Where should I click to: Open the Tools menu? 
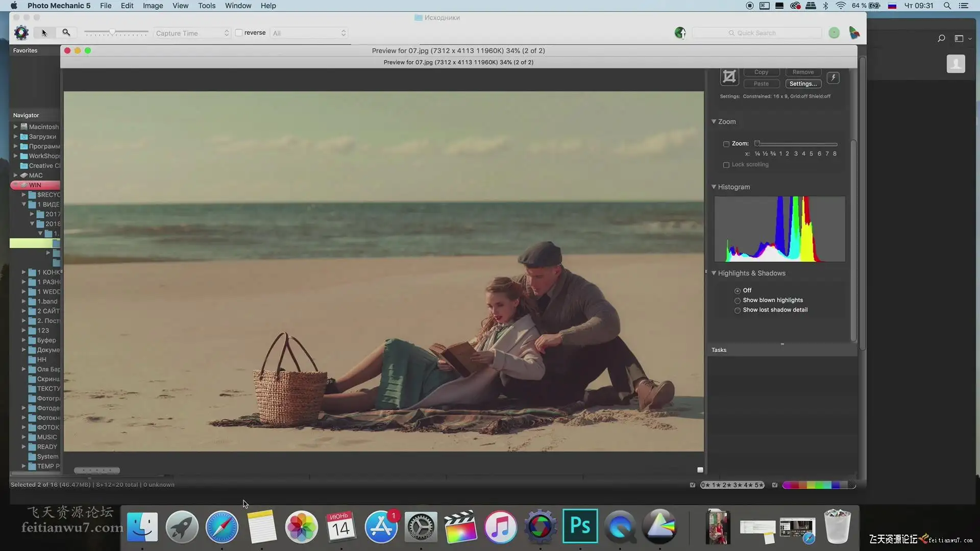(207, 6)
